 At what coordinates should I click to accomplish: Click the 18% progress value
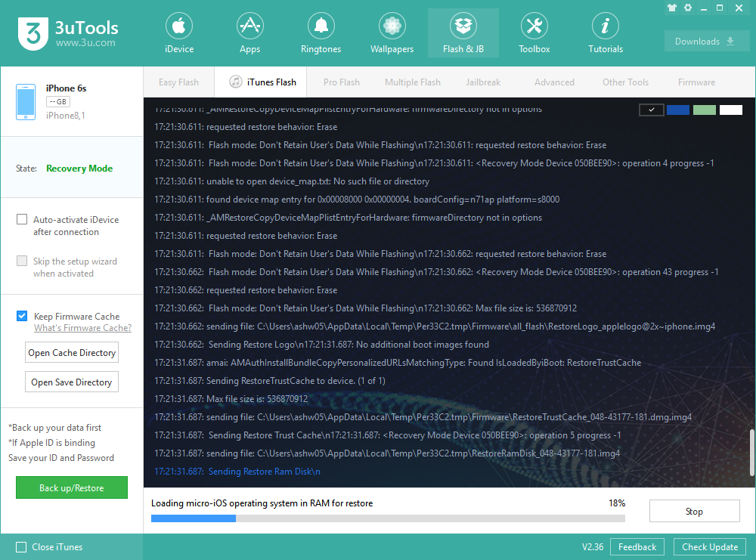617,503
